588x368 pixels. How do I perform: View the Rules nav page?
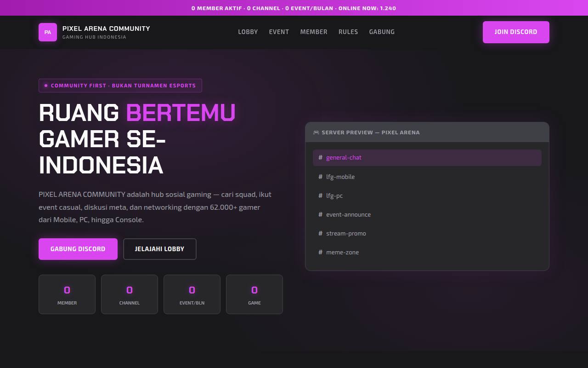tap(348, 32)
